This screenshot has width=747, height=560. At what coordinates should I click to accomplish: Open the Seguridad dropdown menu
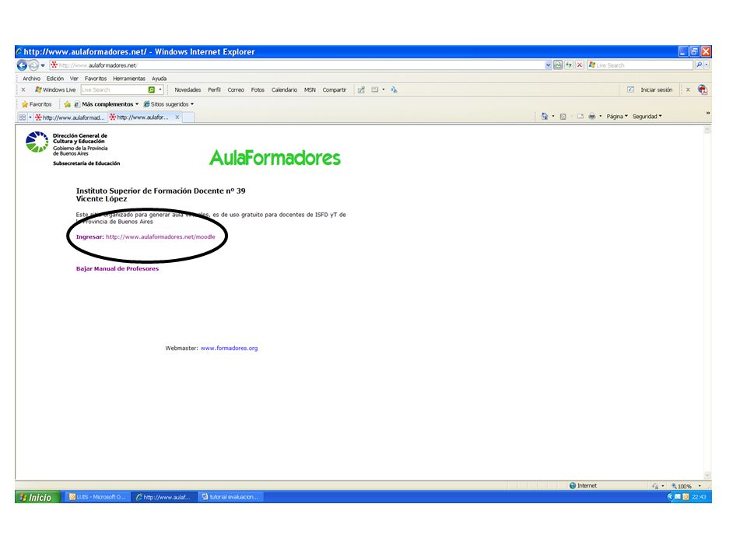pos(647,116)
